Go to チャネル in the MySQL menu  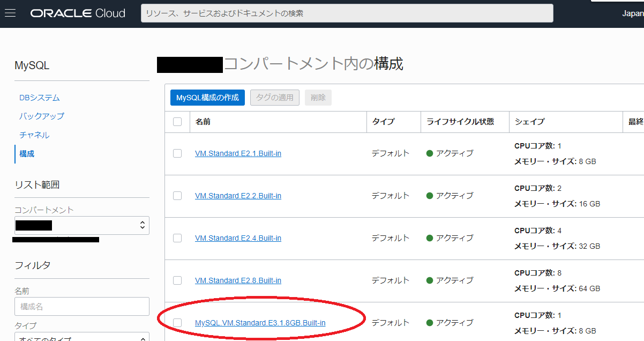[34, 135]
